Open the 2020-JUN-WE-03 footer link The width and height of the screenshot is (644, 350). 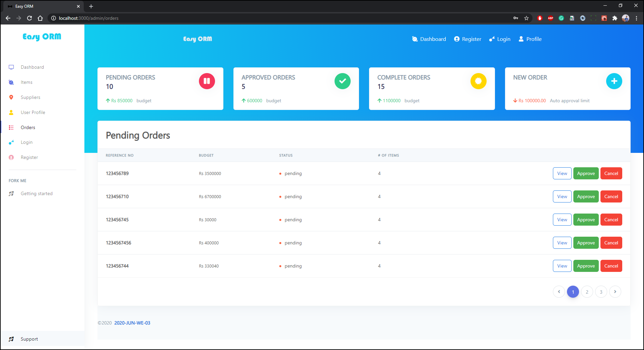[132, 323]
